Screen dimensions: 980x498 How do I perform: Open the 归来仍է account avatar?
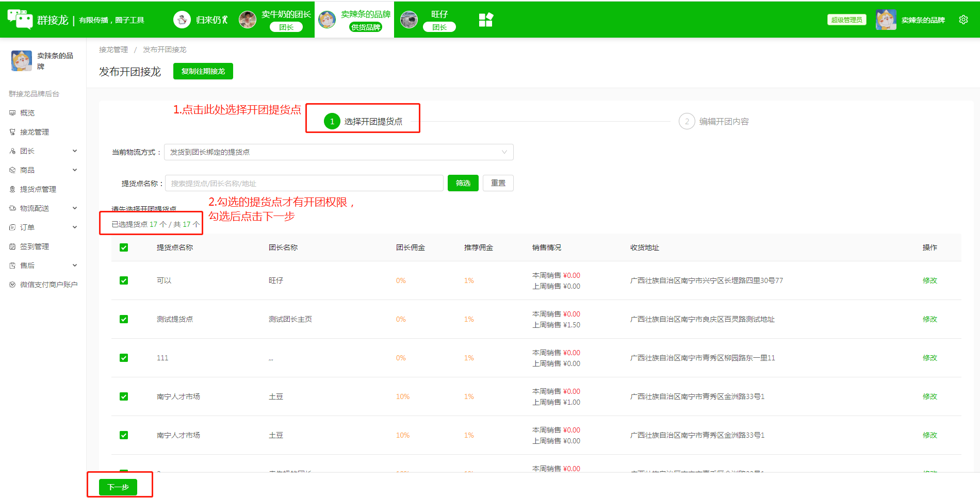point(182,20)
